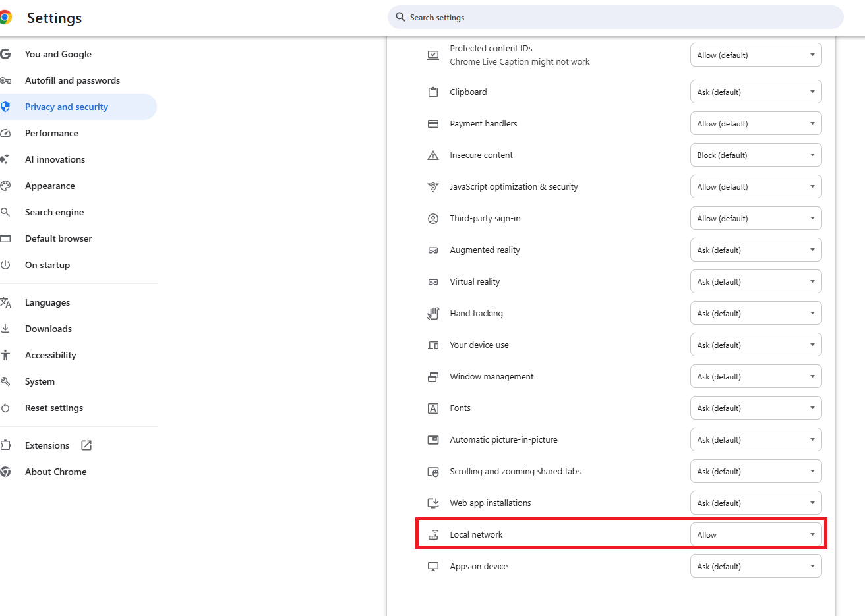Open the About Chrome page
Screen dimensions: 865x616
[x=56, y=472]
